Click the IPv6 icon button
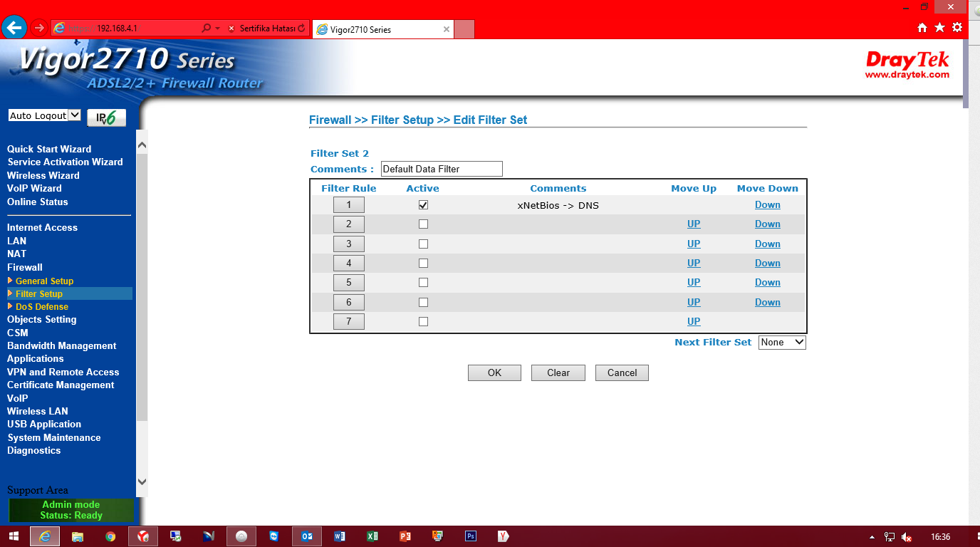Image resolution: width=980 pixels, height=547 pixels. (106, 118)
